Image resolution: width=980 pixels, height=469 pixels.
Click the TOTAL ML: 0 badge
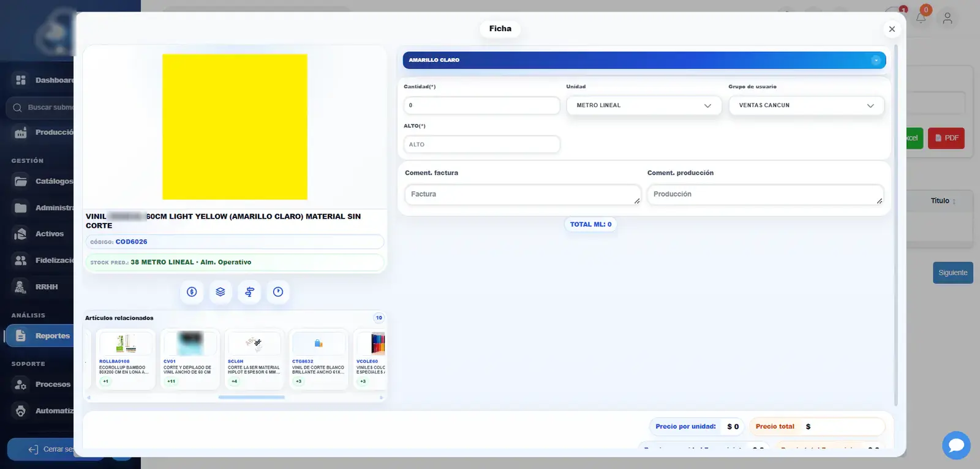point(590,225)
